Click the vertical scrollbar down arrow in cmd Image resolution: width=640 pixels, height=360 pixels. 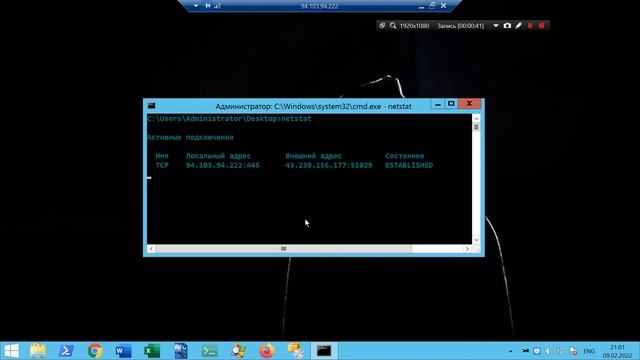(x=476, y=240)
